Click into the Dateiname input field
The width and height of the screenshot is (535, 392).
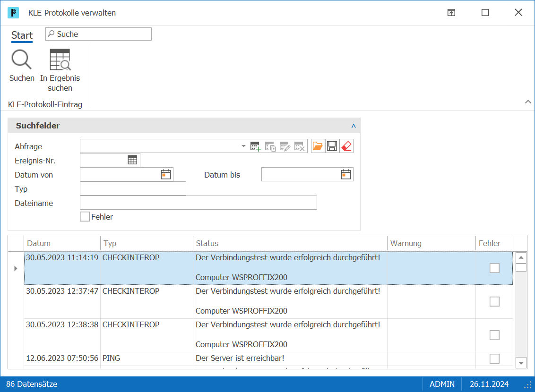(198, 203)
